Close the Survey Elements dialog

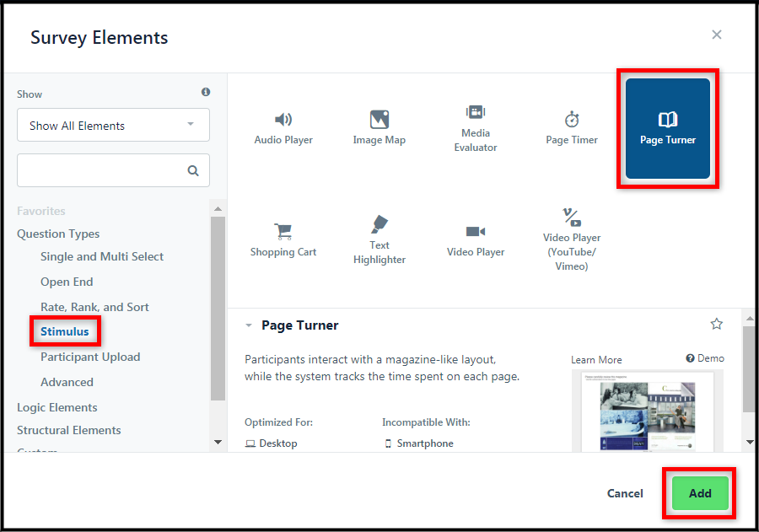[716, 35]
